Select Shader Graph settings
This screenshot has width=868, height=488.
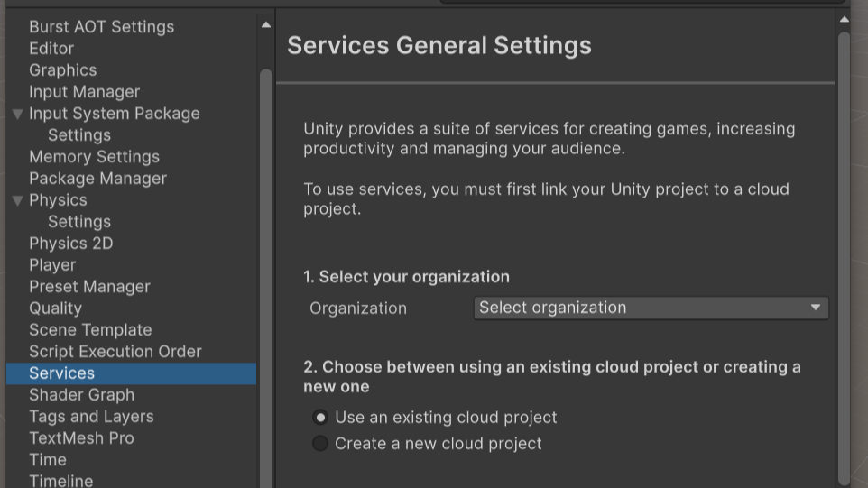point(81,395)
